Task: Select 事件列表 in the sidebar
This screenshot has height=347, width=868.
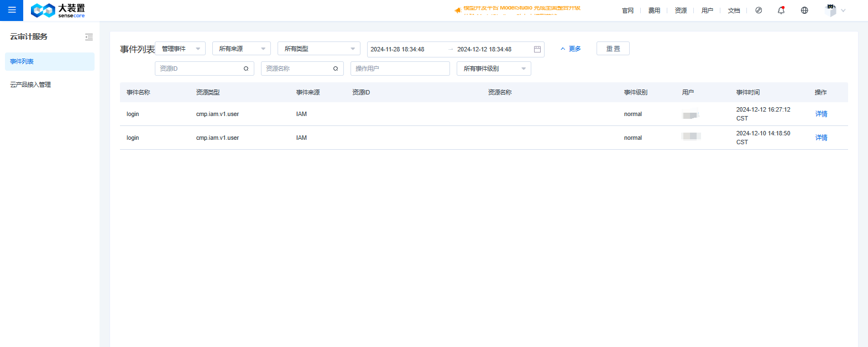Action: (50, 61)
